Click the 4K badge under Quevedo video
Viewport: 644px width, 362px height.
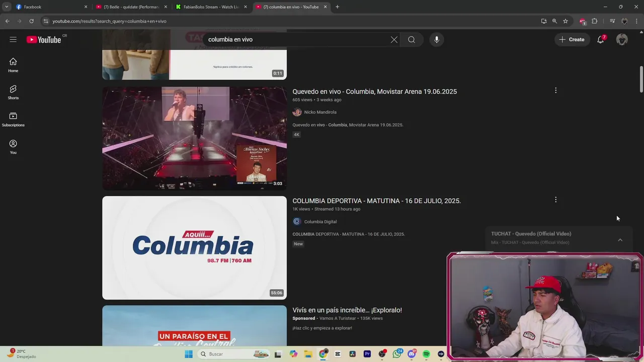coord(297,135)
